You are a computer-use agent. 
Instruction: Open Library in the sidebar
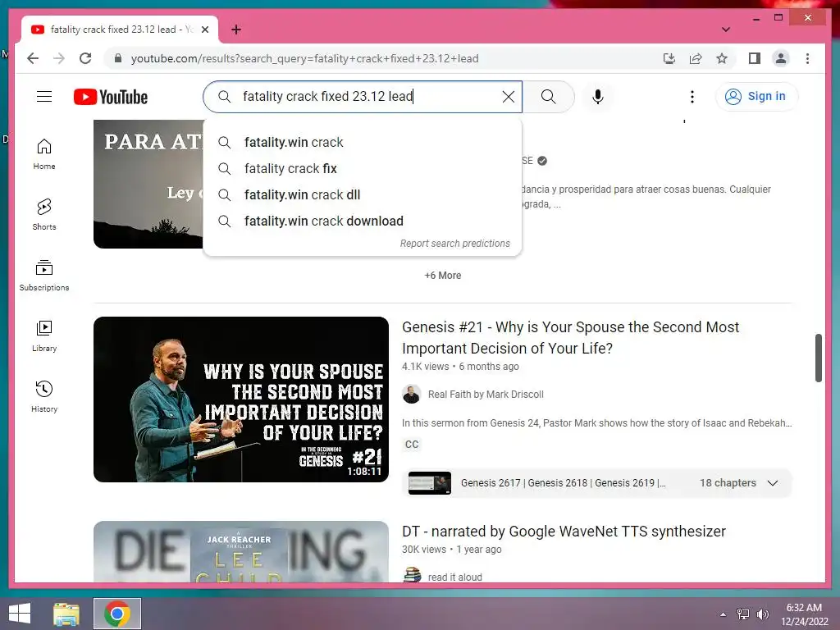click(x=44, y=336)
